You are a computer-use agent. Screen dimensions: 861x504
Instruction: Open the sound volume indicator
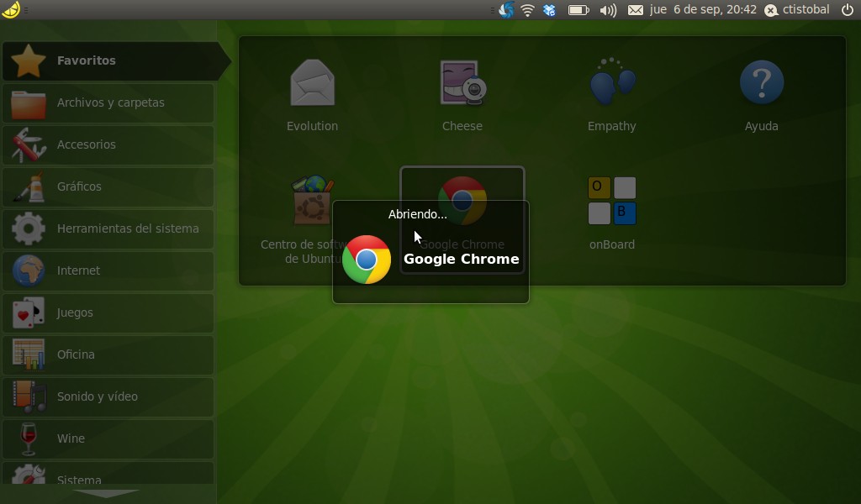608,10
